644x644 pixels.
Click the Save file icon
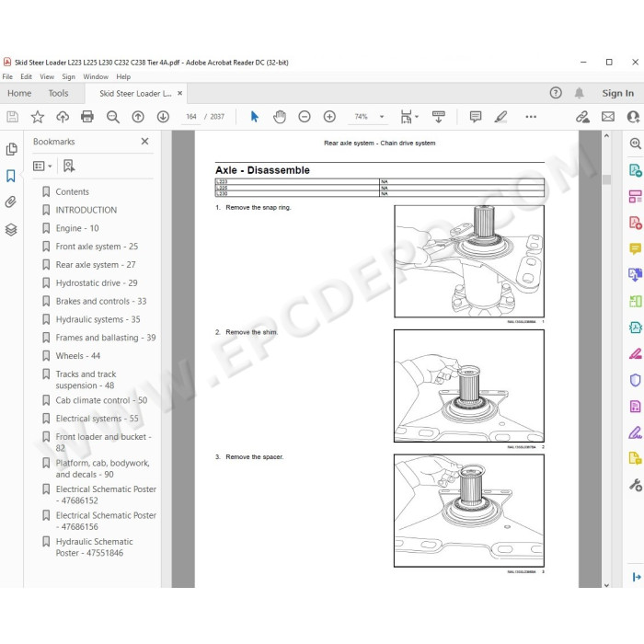12,117
